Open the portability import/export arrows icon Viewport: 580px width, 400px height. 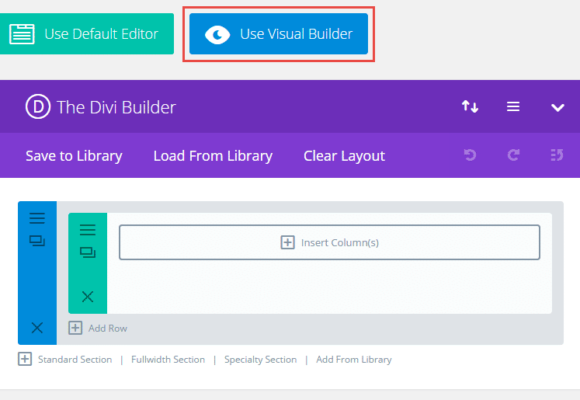tap(470, 107)
